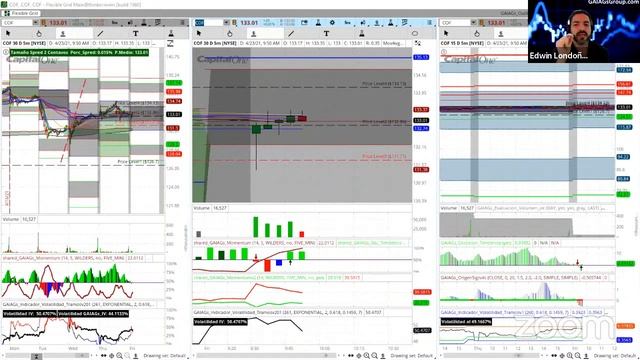Click the highlighted symbol field in the middle chart
Screen dimensions: 640x360
point(209,22)
